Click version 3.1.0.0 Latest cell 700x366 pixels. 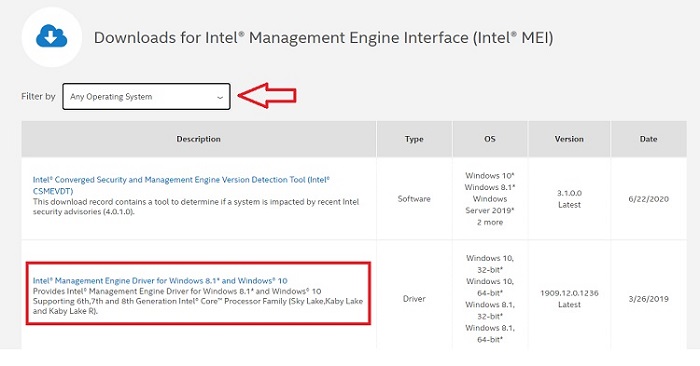point(569,199)
